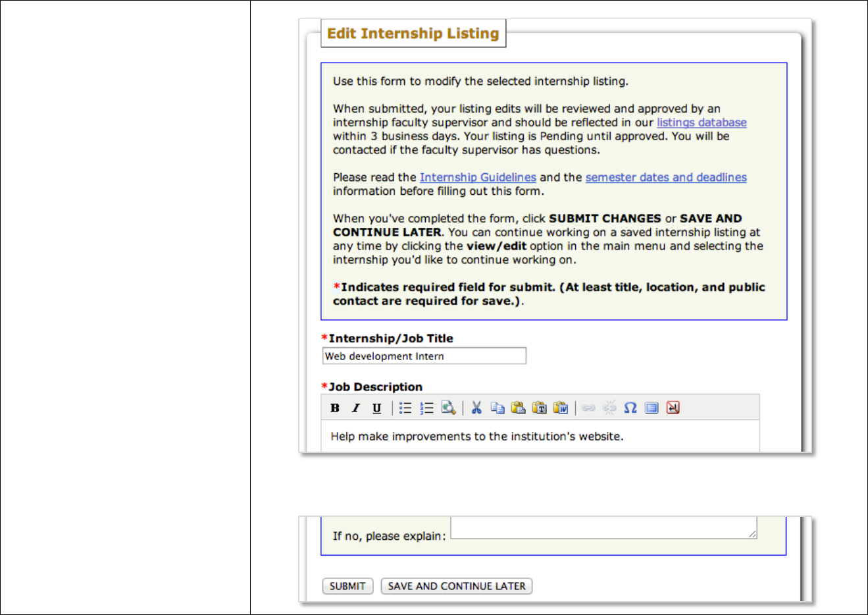Toggle italic formatting in the editor toolbar
868x615 pixels.
(x=355, y=408)
